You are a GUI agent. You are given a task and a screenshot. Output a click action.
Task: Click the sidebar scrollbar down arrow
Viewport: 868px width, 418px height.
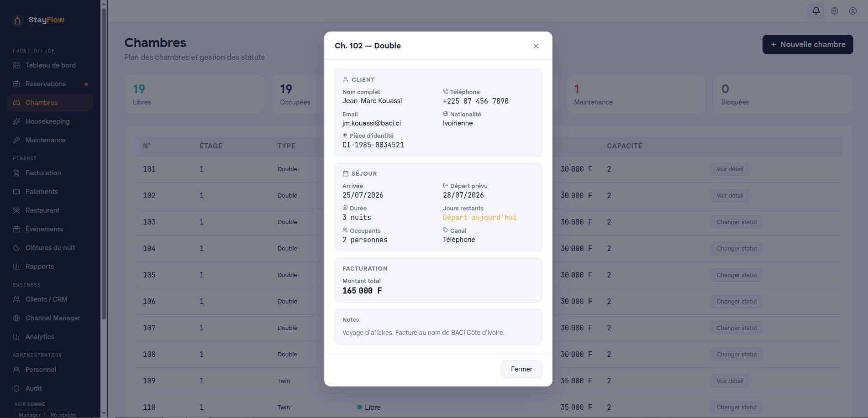104,413
